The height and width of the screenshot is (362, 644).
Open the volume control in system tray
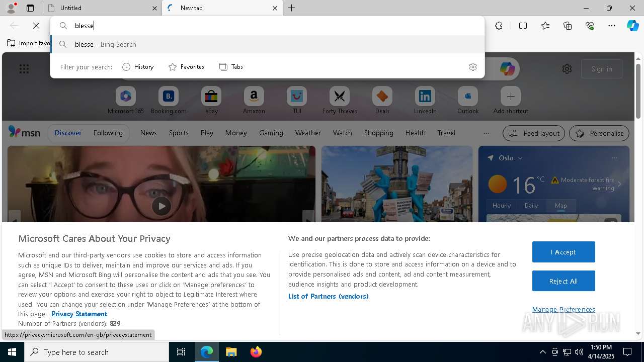pos(579,352)
